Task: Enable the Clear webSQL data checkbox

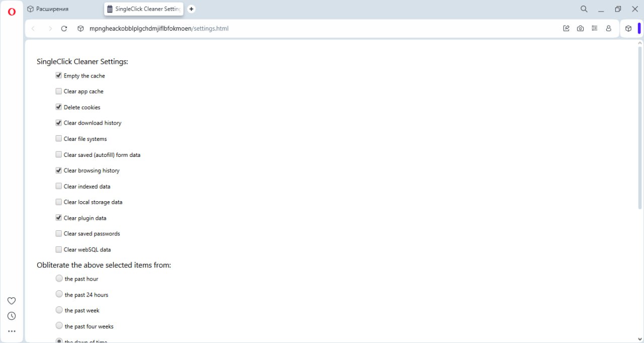Action: [x=59, y=249]
